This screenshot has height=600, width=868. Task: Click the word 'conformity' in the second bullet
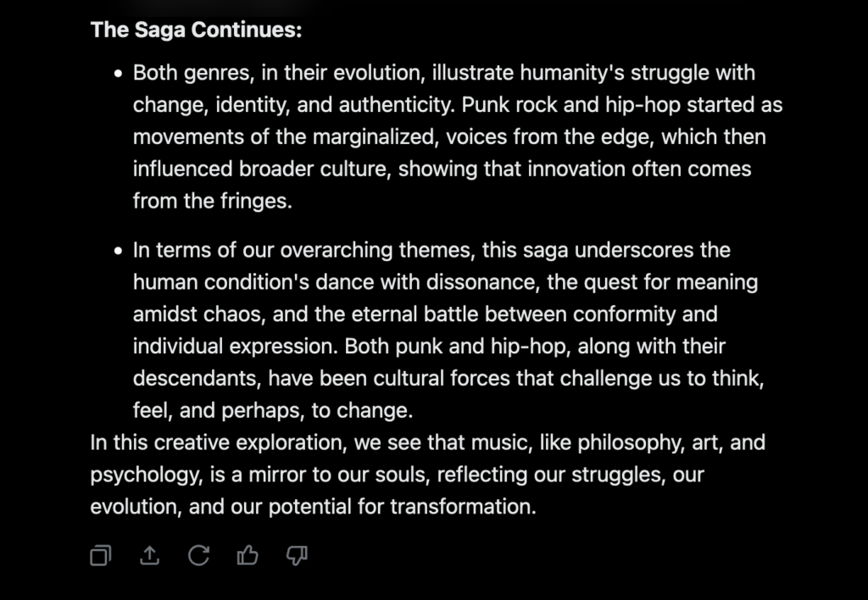pos(625,314)
